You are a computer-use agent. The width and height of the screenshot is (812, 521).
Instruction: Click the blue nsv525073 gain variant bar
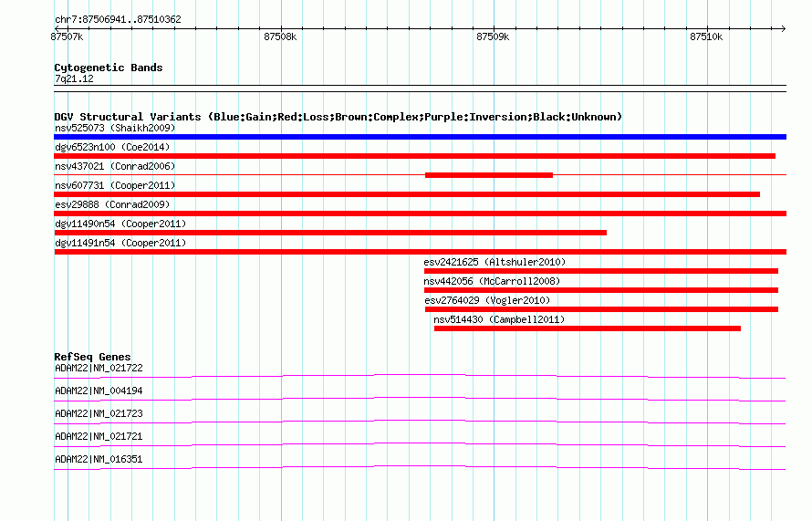[420, 137]
